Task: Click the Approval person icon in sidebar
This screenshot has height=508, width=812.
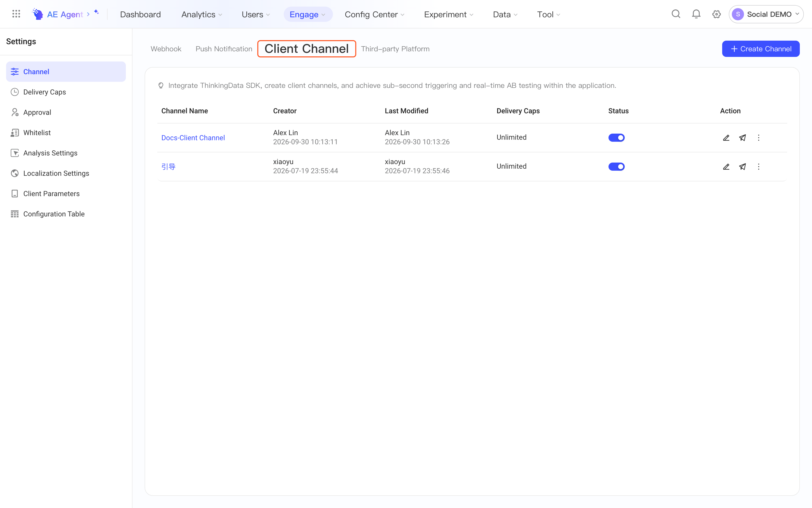Action: (15, 112)
